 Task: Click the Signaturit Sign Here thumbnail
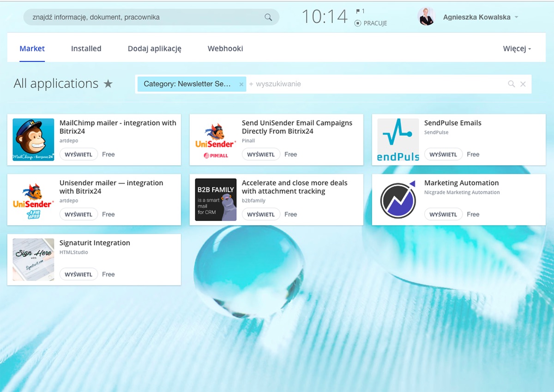pos(33,259)
